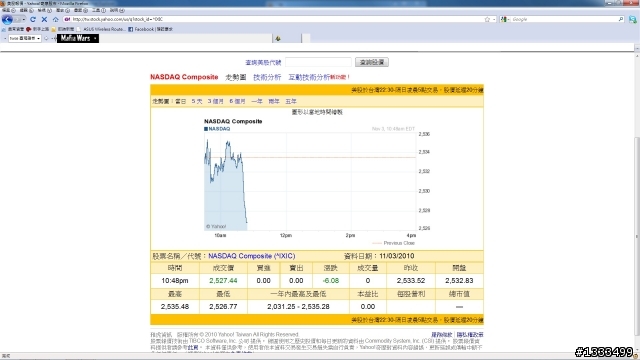
Task: Click the stock lookup button beside the input
Action: [x=371, y=62]
